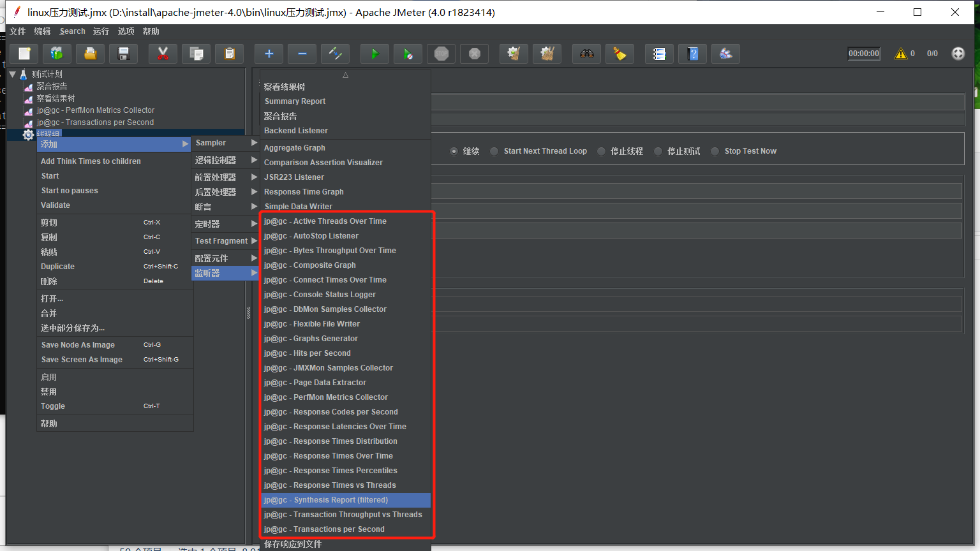Image resolution: width=980 pixels, height=551 pixels.
Task: Click the toolbar start-no-pauses green arrow icon
Action: click(408, 54)
